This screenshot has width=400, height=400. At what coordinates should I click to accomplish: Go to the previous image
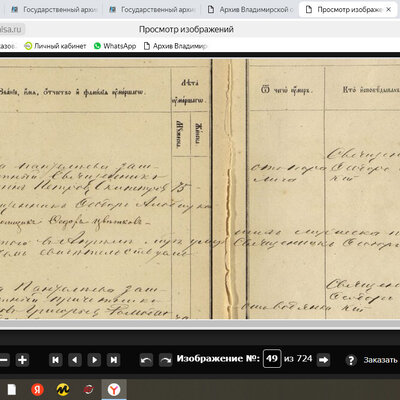tap(75, 360)
